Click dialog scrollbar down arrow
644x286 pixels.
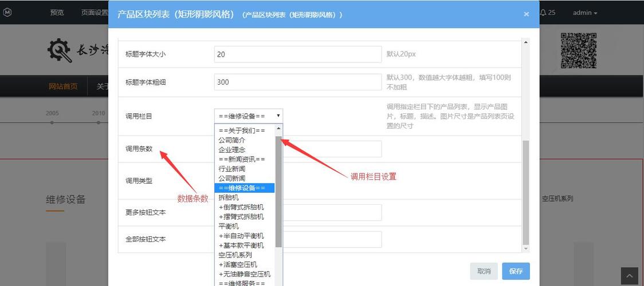(526, 249)
